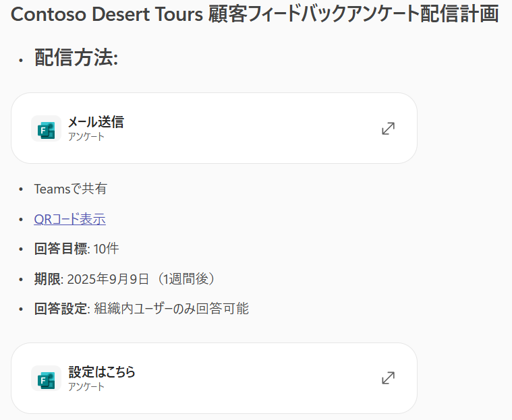
Task: Click the 配信方法 heading
Action: coord(76,58)
